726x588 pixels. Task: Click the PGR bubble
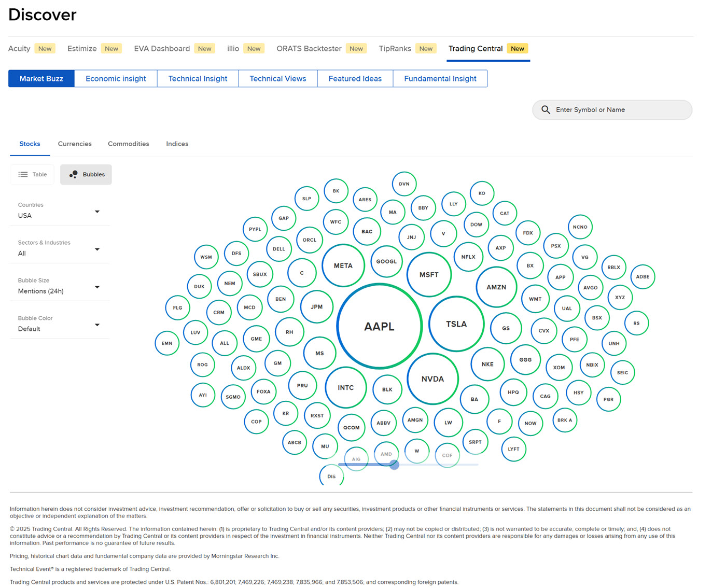point(609,400)
